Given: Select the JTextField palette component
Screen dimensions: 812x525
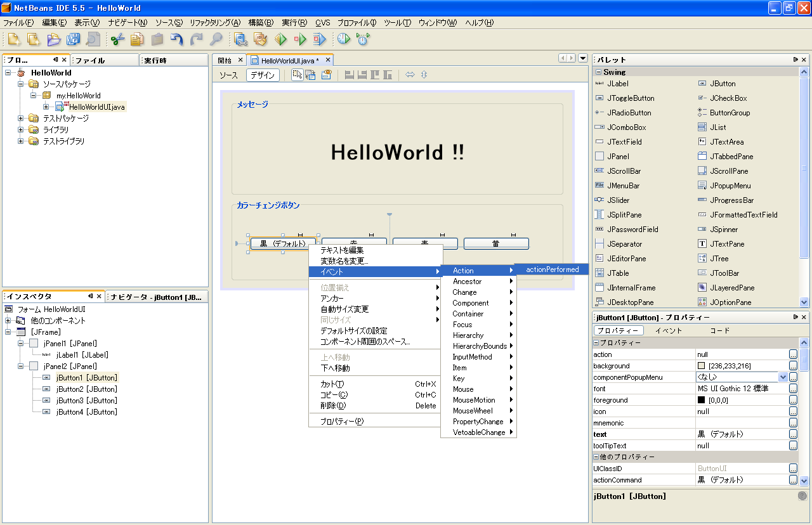Looking at the screenshot, I should point(624,142).
